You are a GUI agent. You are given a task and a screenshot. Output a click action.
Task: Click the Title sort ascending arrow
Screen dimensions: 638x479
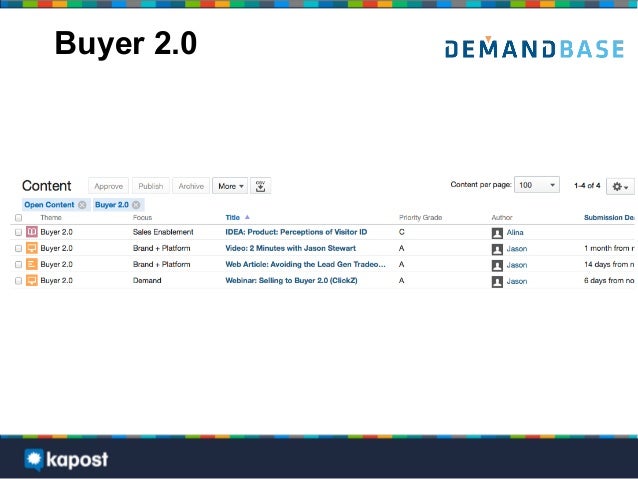[247, 217]
